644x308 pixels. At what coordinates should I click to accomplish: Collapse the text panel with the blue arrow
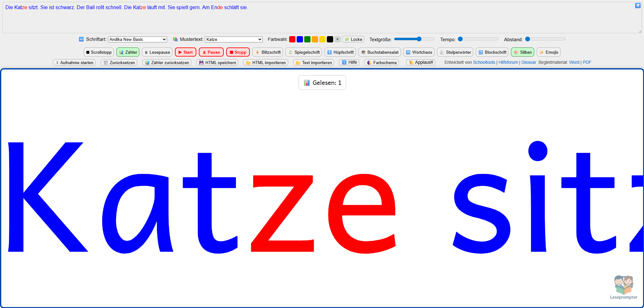point(638,6)
